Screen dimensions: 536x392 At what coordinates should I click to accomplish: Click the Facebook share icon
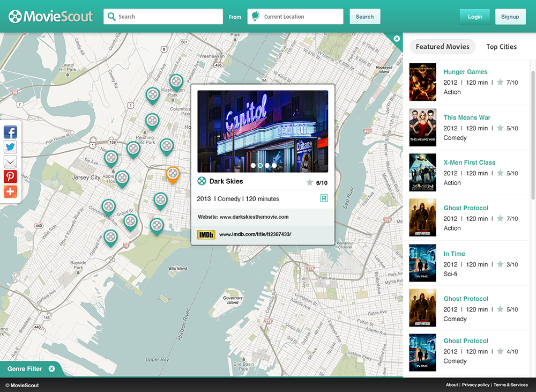click(10, 132)
